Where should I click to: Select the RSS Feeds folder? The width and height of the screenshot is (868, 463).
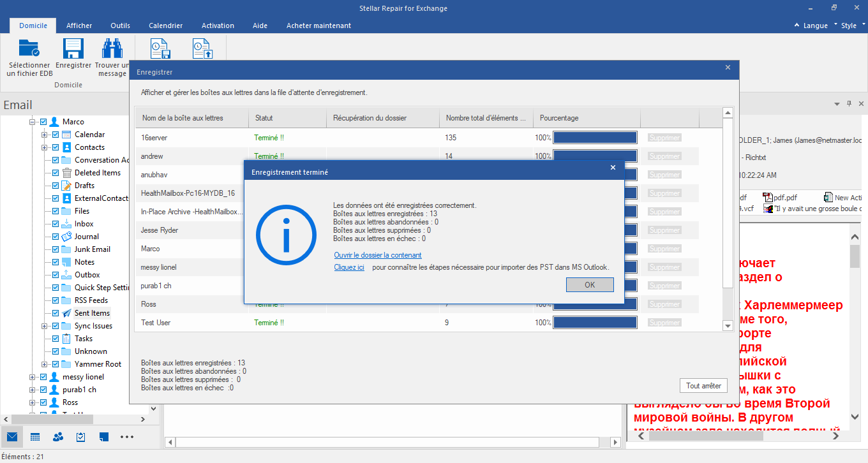pos(91,300)
